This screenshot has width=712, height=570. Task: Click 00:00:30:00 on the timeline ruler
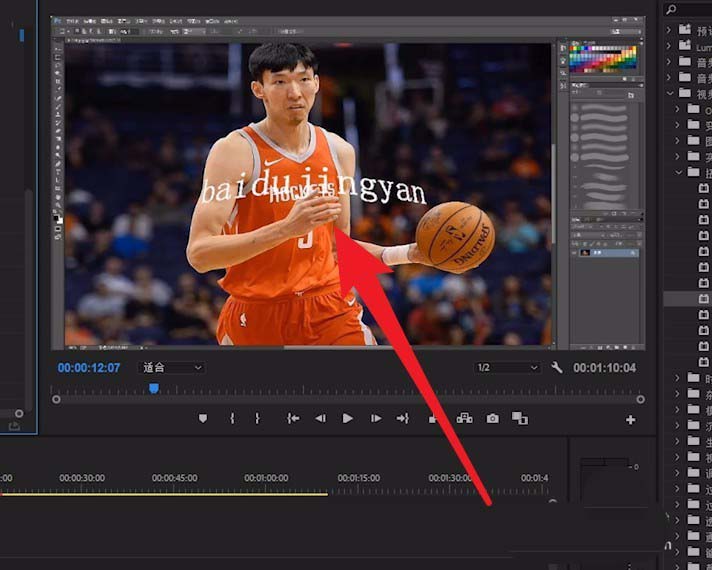[x=82, y=478]
